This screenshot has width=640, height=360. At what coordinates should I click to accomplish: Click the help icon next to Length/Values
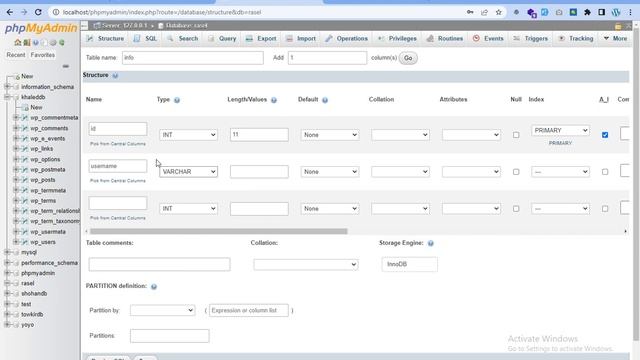[x=274, y=100]
